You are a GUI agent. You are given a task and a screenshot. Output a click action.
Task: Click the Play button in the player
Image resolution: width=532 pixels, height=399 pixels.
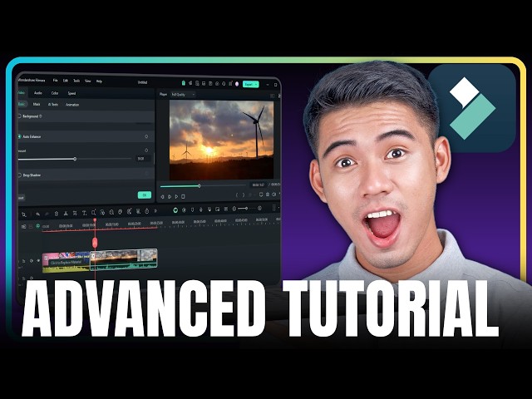click(x=176, y=196)
